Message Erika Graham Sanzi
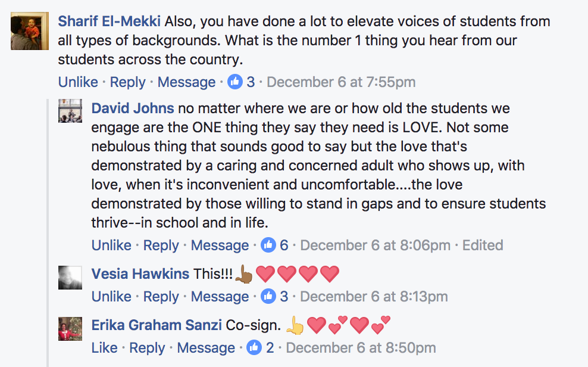 click(206, 348)
